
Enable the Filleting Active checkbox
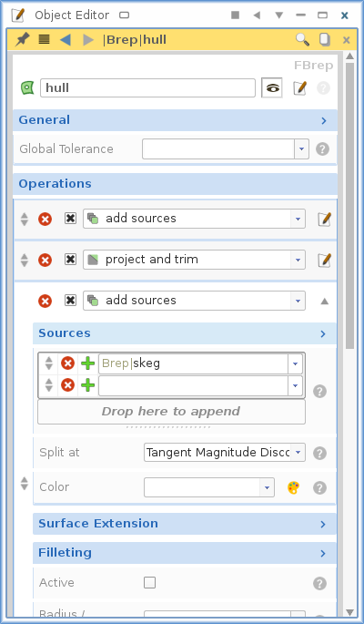point(149,583)
